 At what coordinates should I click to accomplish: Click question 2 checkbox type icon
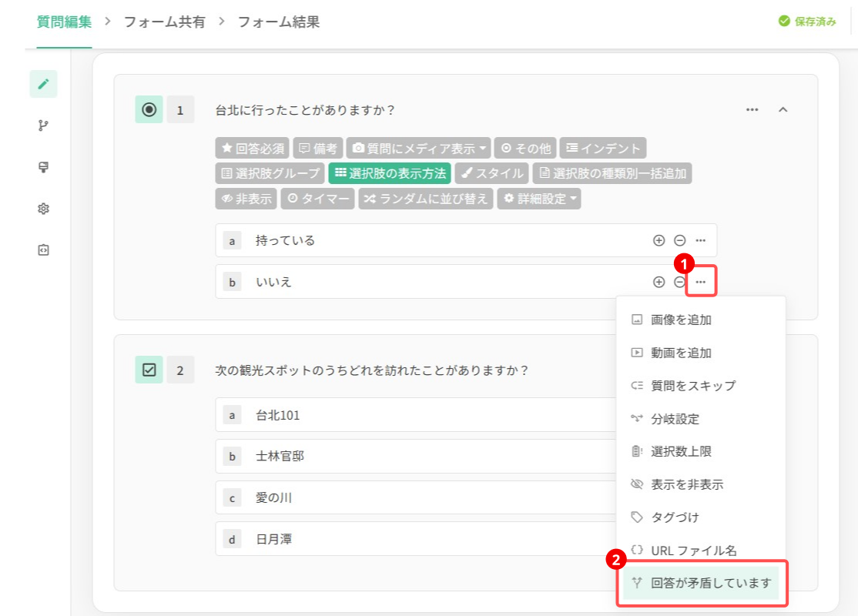pos(149,370)
